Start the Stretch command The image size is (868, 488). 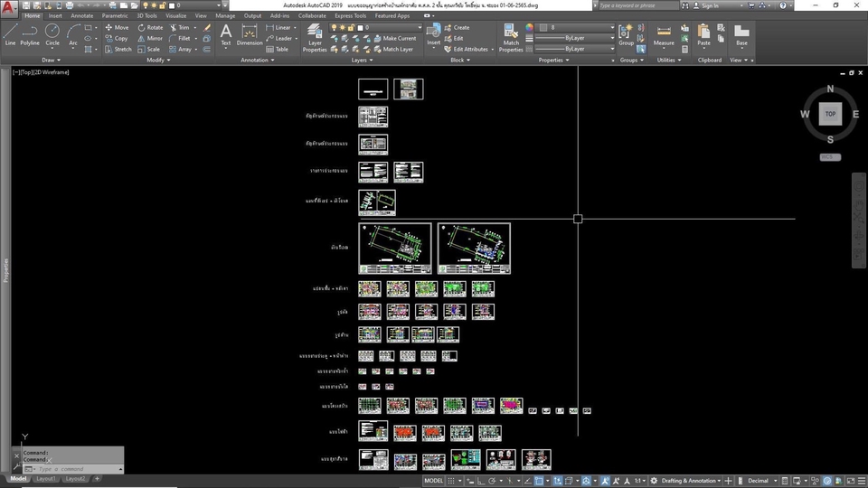[x=118, y=49]
